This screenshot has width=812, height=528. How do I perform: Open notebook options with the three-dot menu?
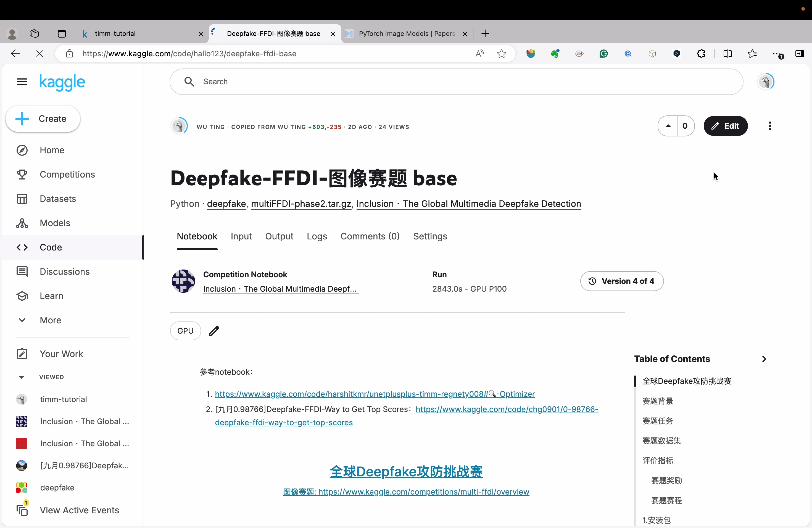point(769,126)
